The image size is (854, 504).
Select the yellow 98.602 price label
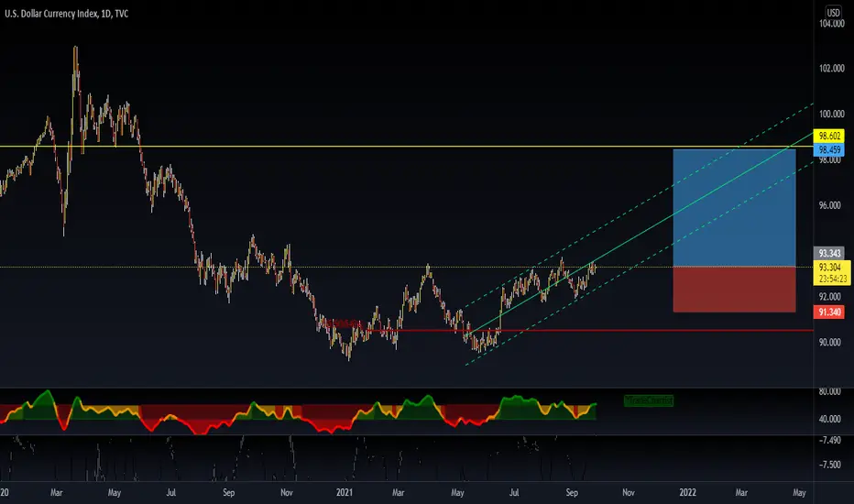click(x=828, y=136)
